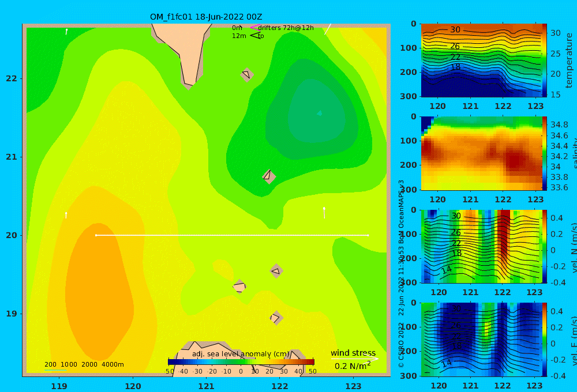Click the 33.6 tick on the salinity colorbar

coord(559,187)
